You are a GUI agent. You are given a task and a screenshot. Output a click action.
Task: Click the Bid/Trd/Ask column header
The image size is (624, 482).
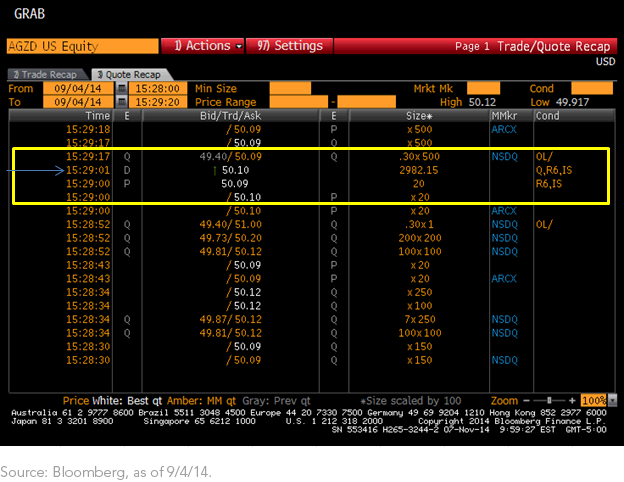(x=230, y=116)
